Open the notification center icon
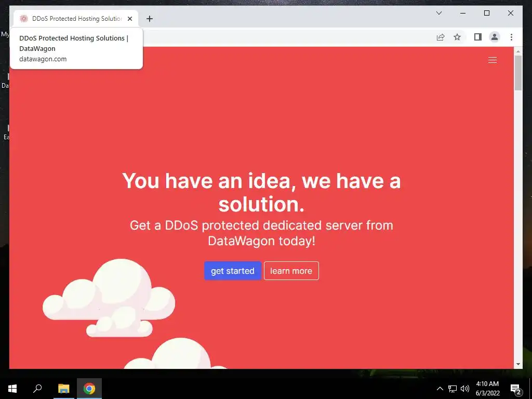 pos(515,389)
